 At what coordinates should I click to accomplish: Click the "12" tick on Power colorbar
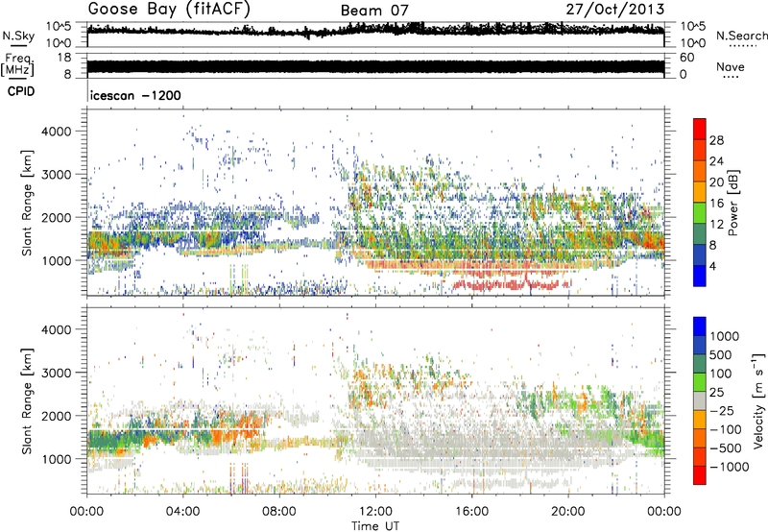[x=716, y=224]
